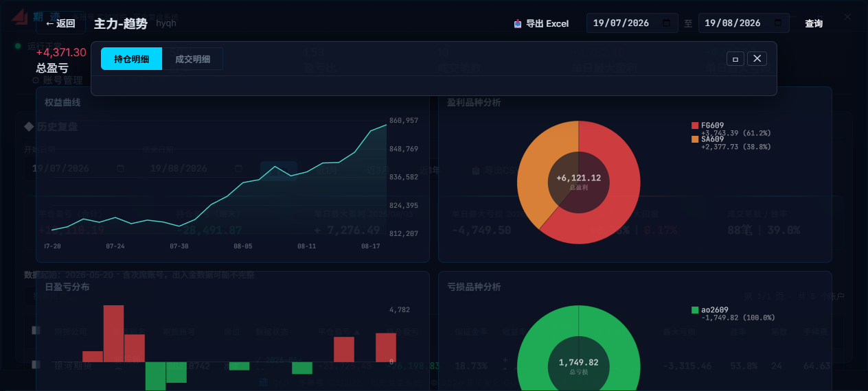This screenshot has height=391, width=868.
Task: Open calendar icon of top-bar 19/08/2026 field
Action: click(x=778, y=23)
